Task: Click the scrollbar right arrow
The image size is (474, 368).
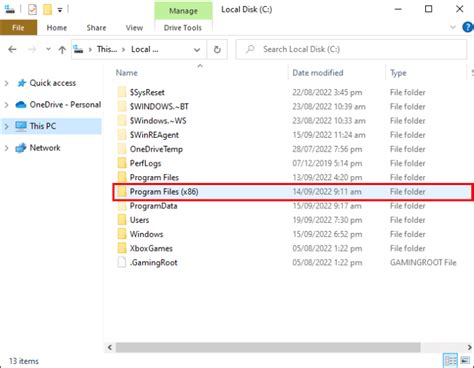Action: pos(469,347)
